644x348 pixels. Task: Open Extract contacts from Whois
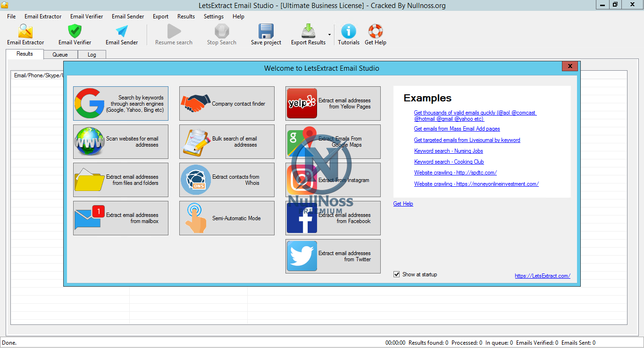[x=226, y=180]
